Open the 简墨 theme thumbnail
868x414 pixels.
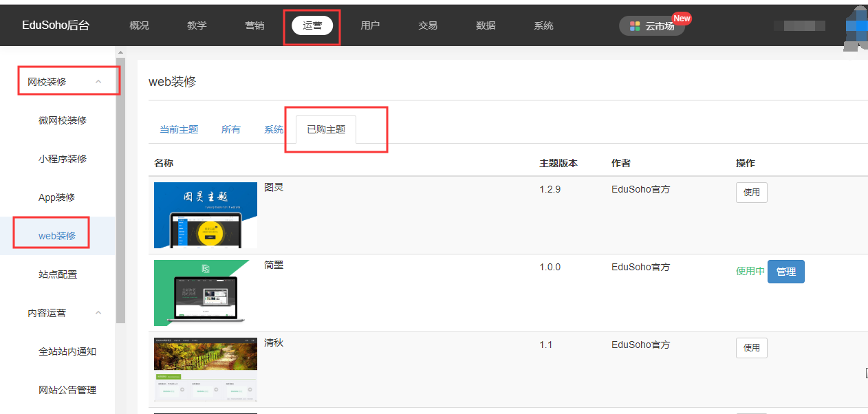tap(205, 292)
